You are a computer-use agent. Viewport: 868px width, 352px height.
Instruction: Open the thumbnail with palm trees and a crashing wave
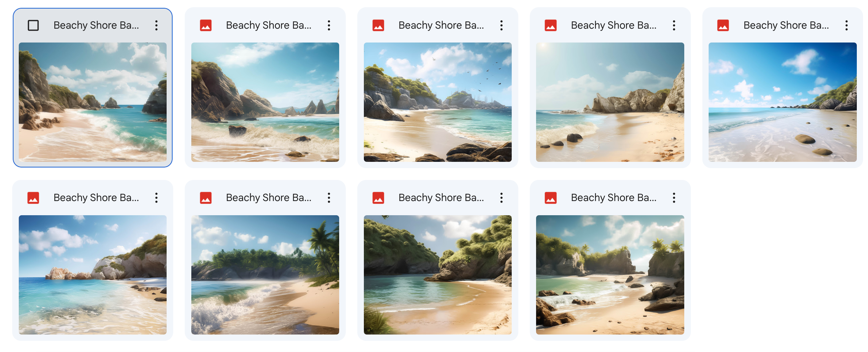point(265,275)
